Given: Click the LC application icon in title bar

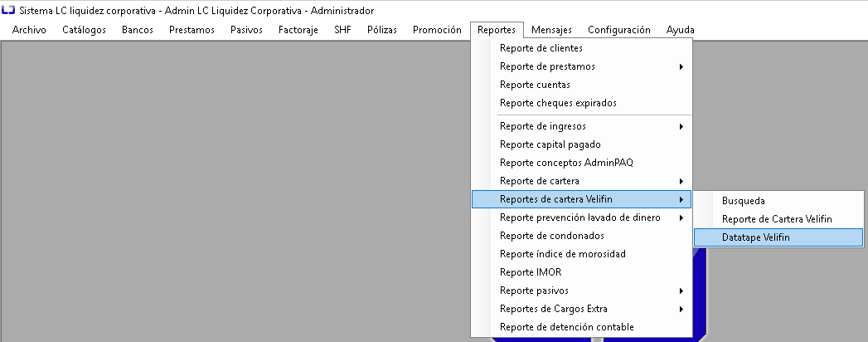Looking at the screenshot, I should pyautogui.click(x=8, y=11).
